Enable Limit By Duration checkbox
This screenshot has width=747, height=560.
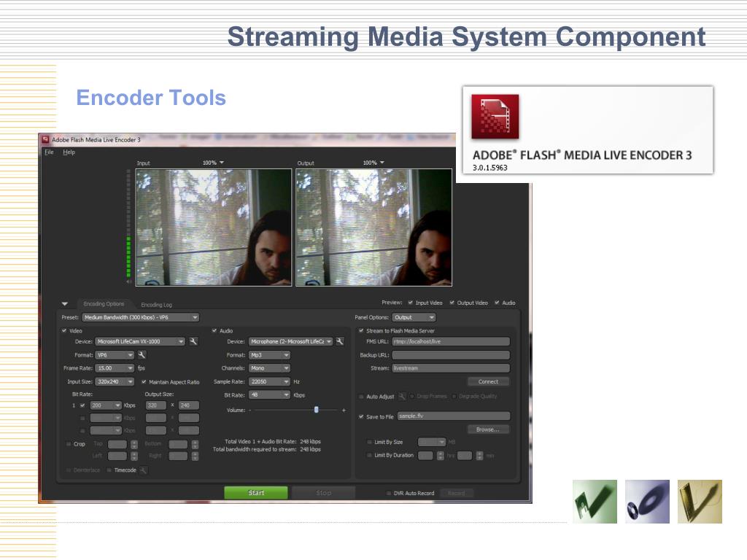369,455
